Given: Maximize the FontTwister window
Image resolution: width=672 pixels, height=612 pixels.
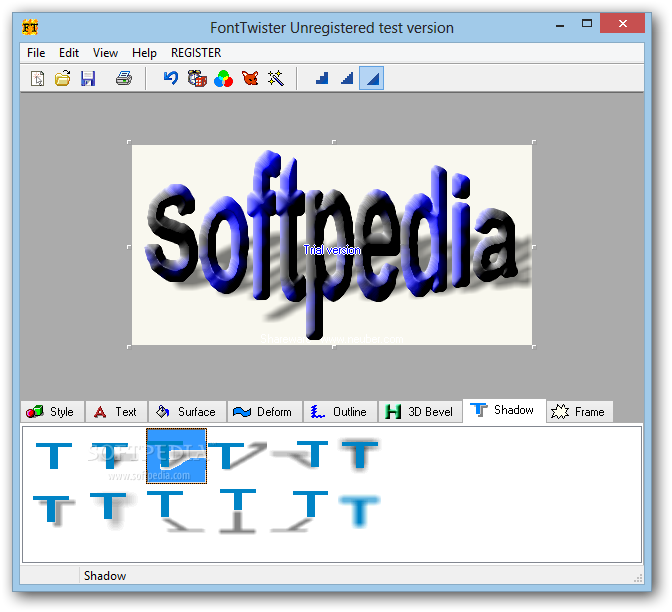Looking at the screenshot, I should point(587,23).
